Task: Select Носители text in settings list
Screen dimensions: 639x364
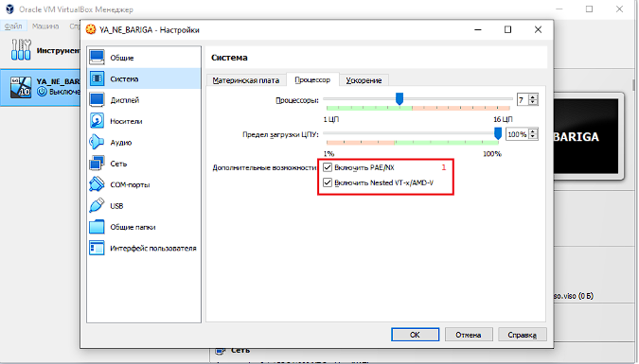Action: coord(126,121)
